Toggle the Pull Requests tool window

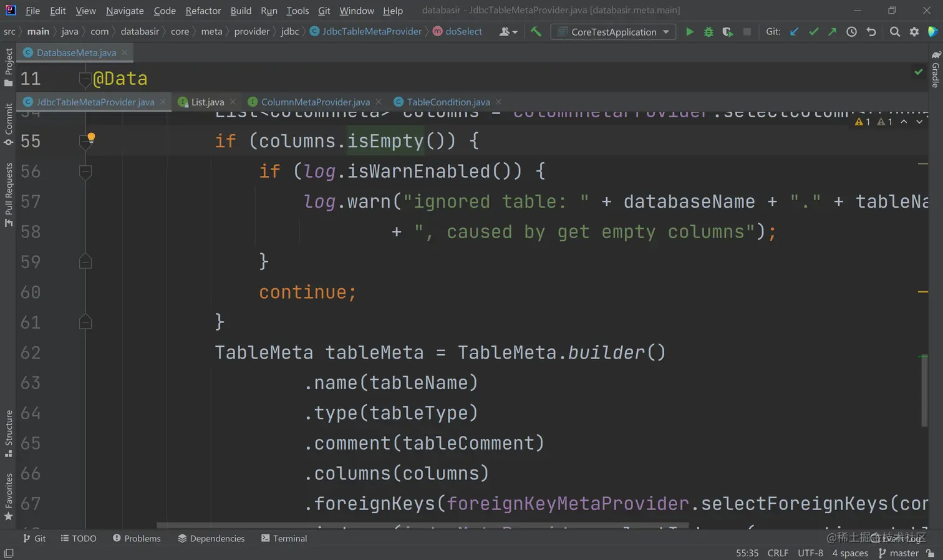[x=9, y=195]
